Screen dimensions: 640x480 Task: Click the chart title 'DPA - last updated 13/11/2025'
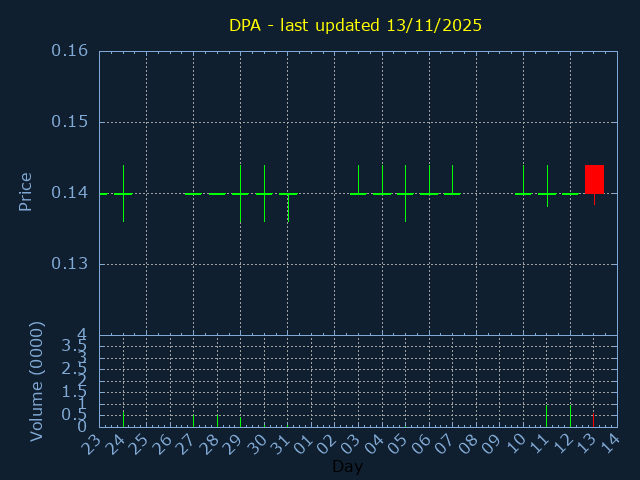(355, 25)
